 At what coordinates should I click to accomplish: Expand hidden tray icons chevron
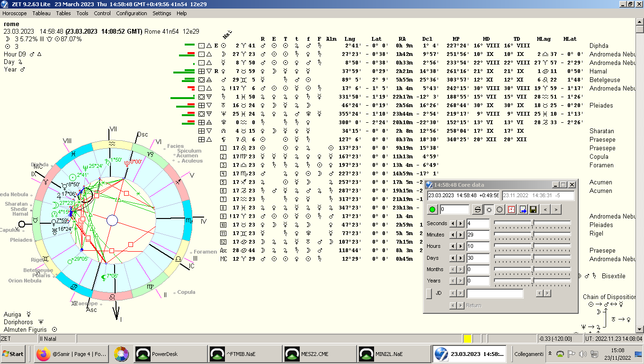550,354
